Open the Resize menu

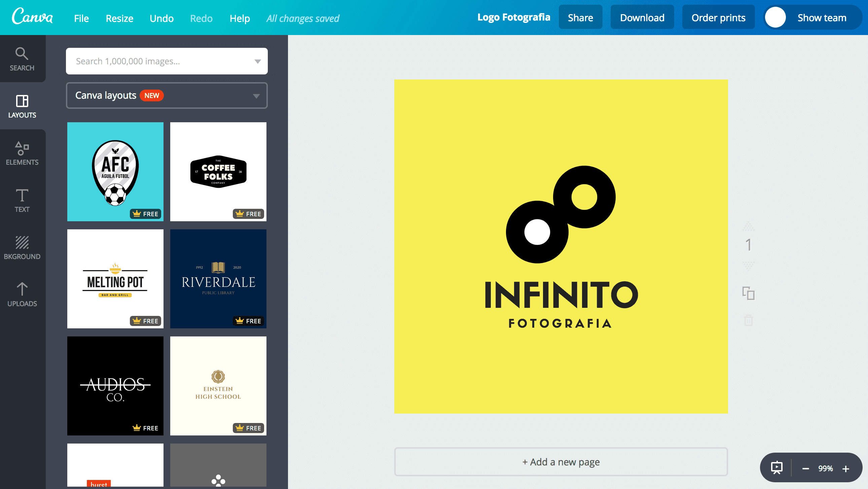pyautogui.click(x=119, y=18)
